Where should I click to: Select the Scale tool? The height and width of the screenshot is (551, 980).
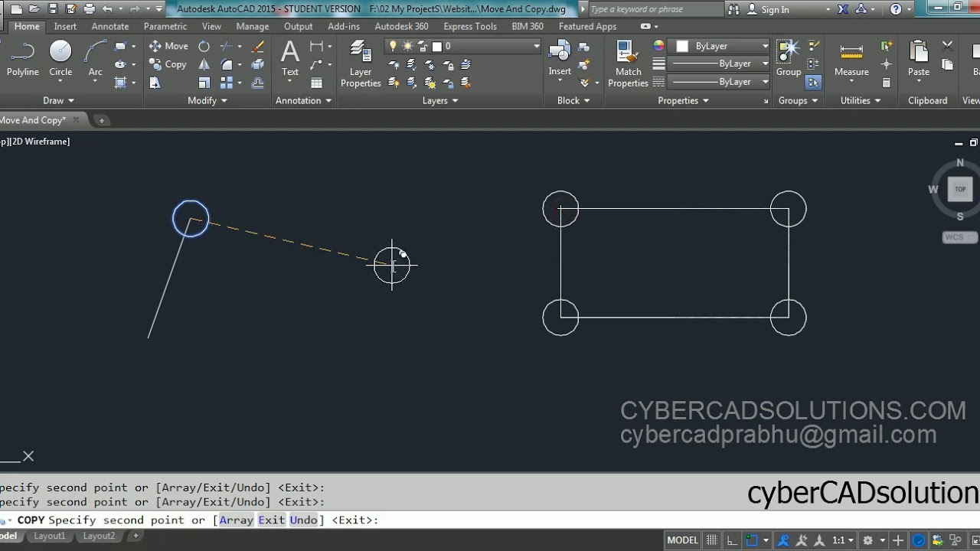coord(204,83)
